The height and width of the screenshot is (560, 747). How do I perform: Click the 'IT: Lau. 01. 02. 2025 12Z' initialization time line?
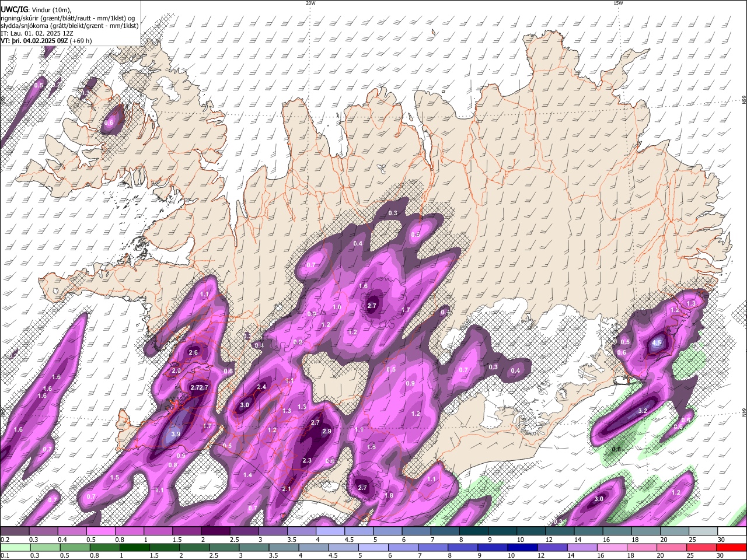tap(37, 33)
